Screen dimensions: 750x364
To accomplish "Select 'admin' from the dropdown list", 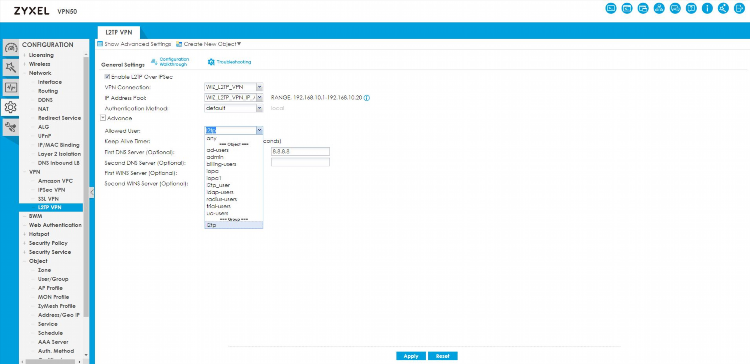I will pyautogui.click(x=233, y=157).
